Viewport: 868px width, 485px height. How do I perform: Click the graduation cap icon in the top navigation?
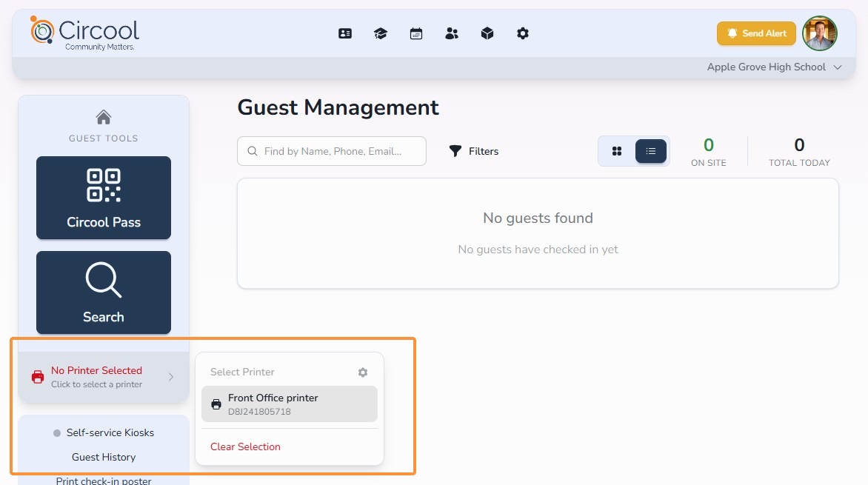click(x=380, y=34)
